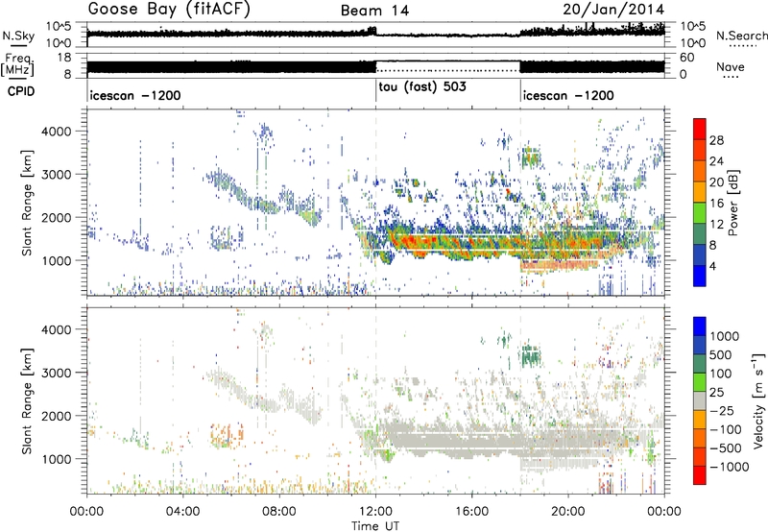Viewport: 768px width, 532px height.
Task: Click the 'Slant Range [km]' label of velocity panel
Action: click(x=27, y=401)
